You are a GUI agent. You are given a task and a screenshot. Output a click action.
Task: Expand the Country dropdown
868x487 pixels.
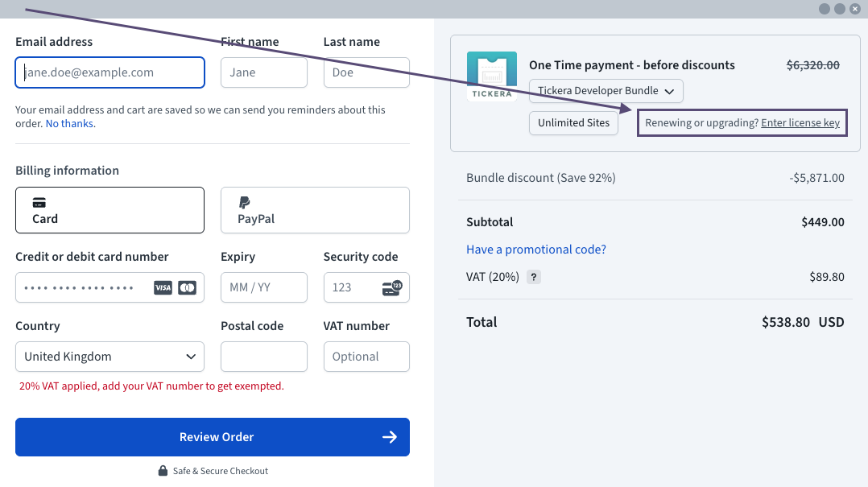pos(110,357)
